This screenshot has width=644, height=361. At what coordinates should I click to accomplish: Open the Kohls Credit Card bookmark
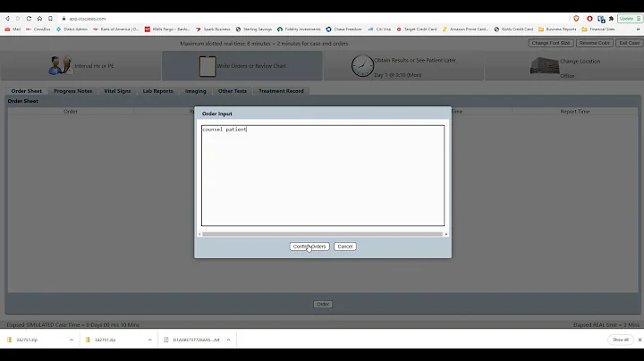513,29
